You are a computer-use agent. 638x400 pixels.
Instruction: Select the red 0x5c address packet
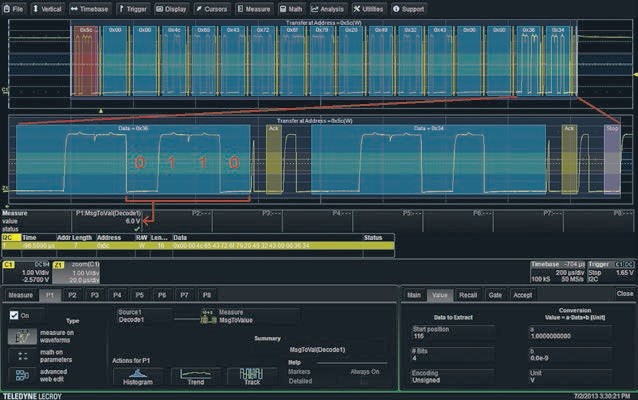point(86,60)
